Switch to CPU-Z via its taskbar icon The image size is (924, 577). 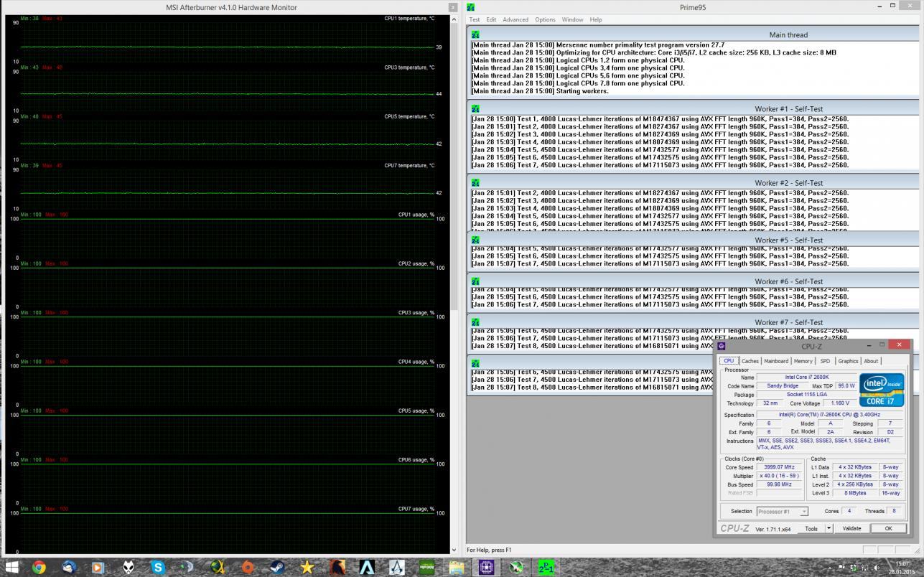pos(486,567)
